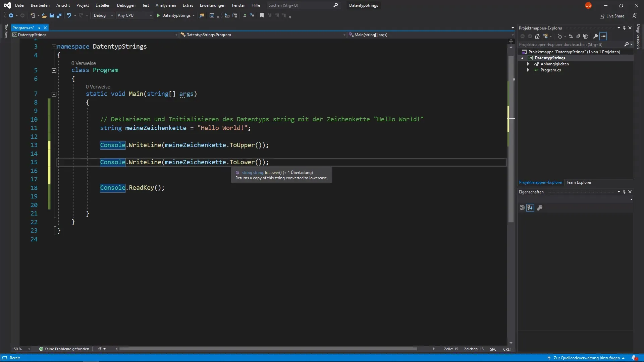
Task: Click the undo arrow icon
Action: click(x=69, y=15)
